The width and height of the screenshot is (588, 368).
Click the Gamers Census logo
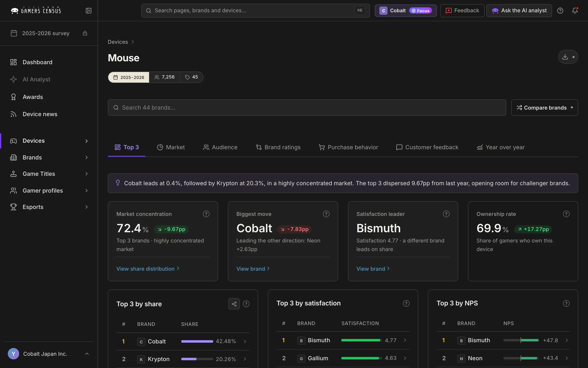(x=36, y=11)
